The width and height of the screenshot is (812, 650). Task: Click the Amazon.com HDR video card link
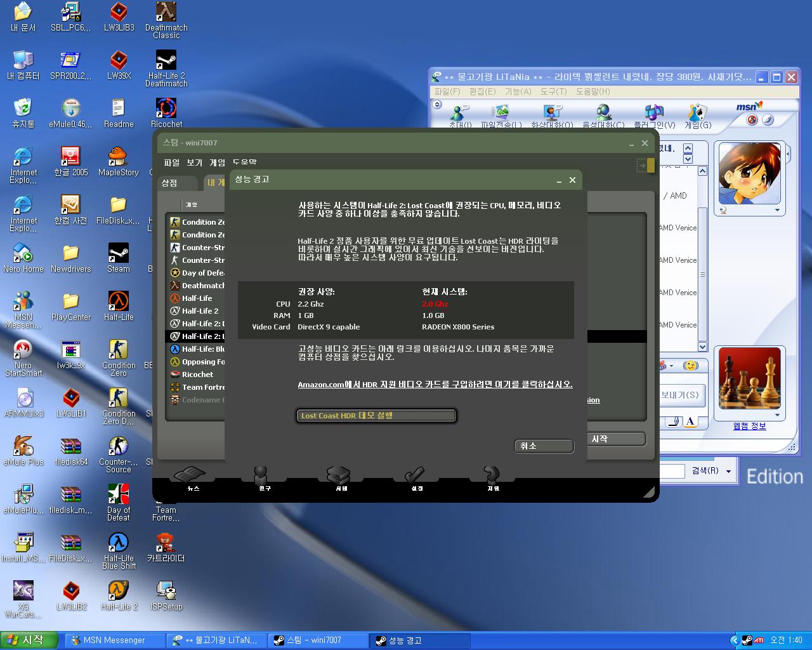click(435, 385)
